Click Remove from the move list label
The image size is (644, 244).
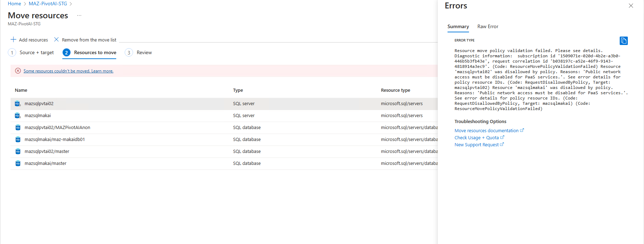(89, 40)
